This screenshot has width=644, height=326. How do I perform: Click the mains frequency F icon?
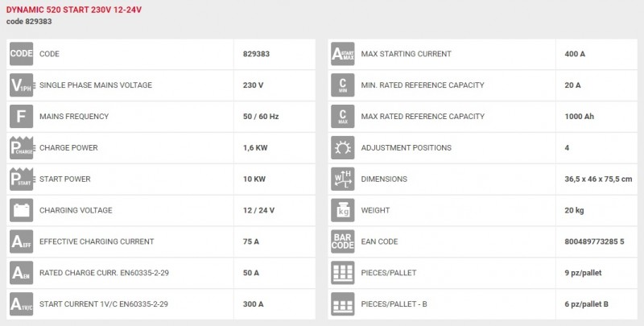[21, 117]
